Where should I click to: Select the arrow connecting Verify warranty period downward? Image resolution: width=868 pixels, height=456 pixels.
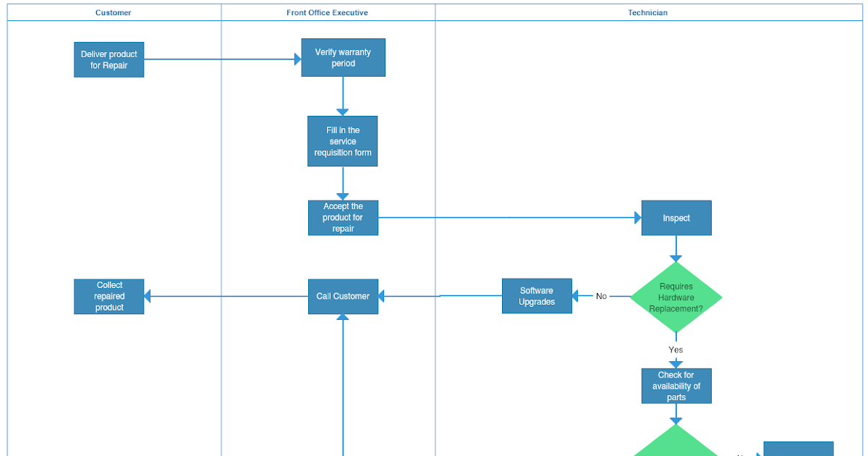click(x=343, y=94)
